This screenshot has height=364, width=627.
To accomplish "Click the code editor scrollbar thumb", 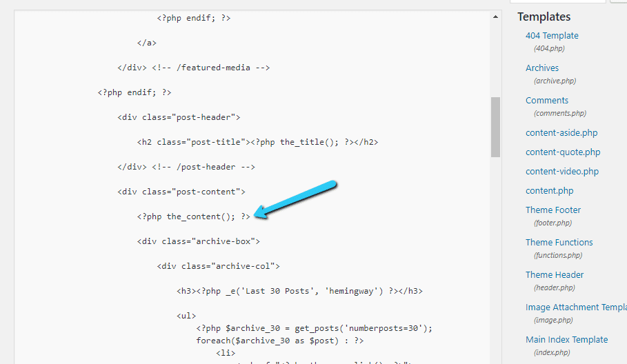I will (x=495, y=127).
